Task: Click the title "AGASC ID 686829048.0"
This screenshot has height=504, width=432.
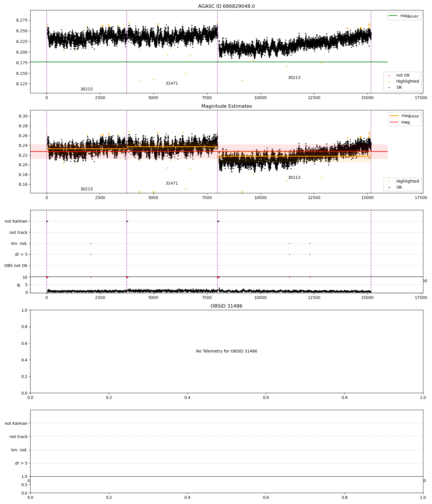Action: coord(226,6)
